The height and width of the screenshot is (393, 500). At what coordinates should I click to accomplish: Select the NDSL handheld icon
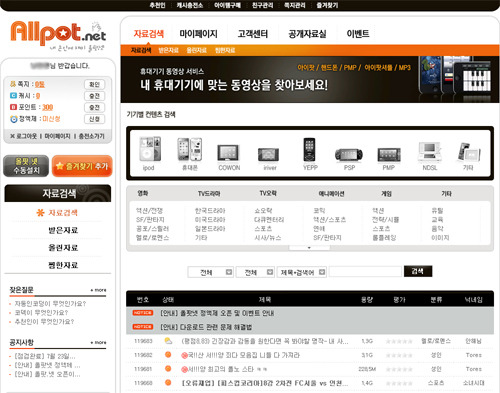click(x=430, y=152)
